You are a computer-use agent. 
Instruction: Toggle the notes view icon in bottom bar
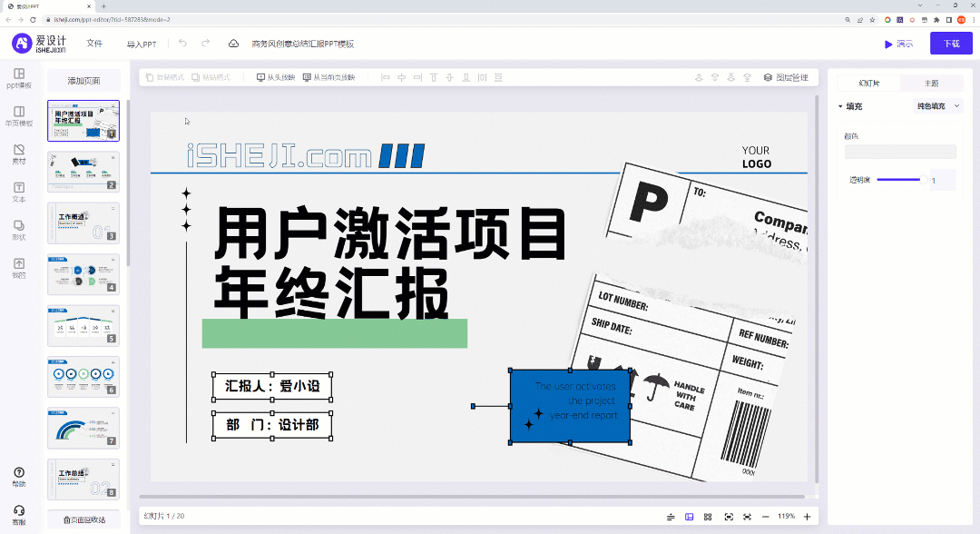[671, 517]
